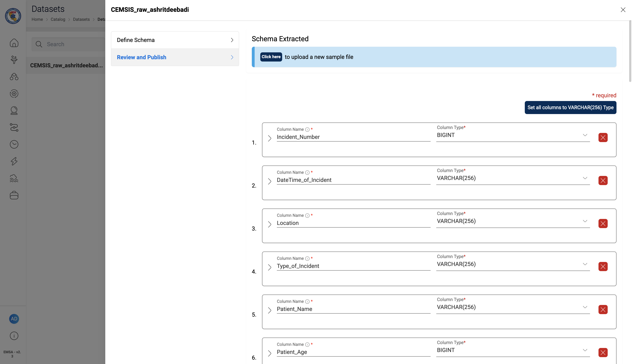Click the AD user avatar
This screenshot has width=632, height=364.
[x=14, y=319]
